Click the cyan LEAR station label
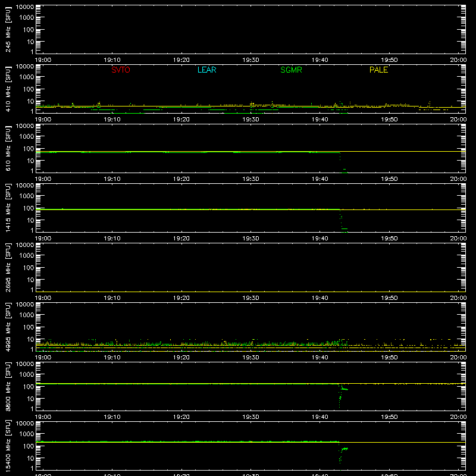 (206, 70)
